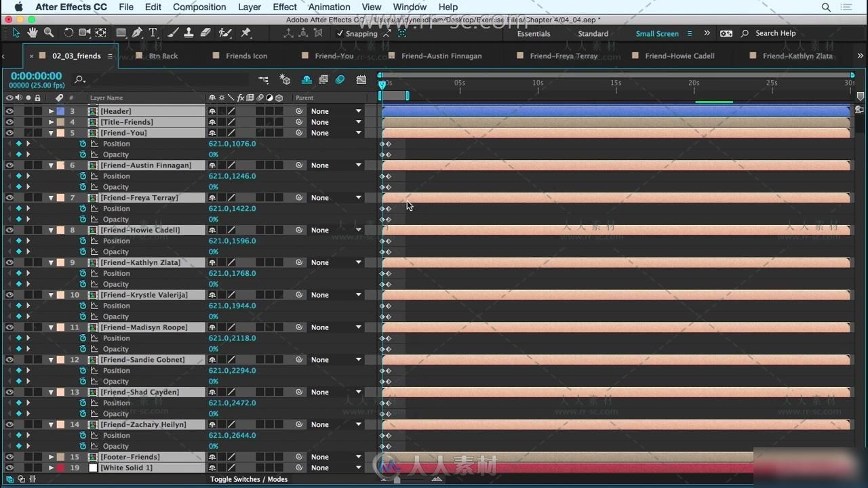The height and width of the screenshot is (488, 868).
Task: Hide the Footer-Friends layer
Action: click(x=9, y=457)
